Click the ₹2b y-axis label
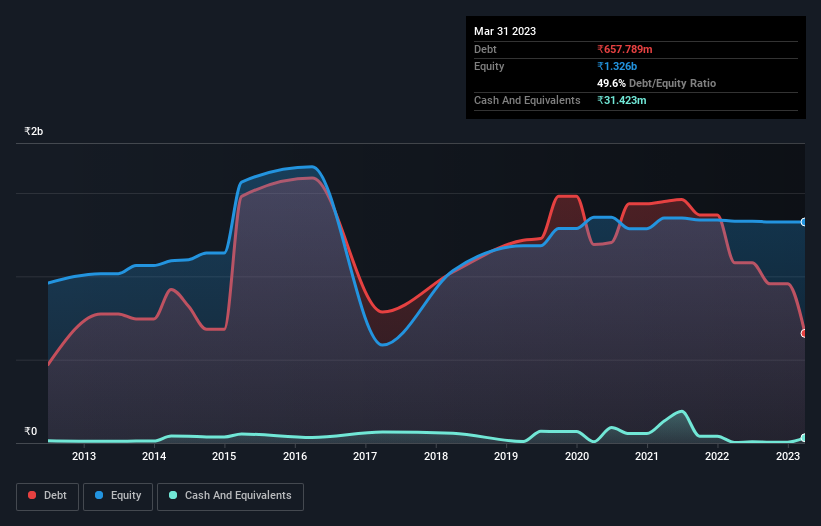The image size is (821, 526). pos(34,131)
